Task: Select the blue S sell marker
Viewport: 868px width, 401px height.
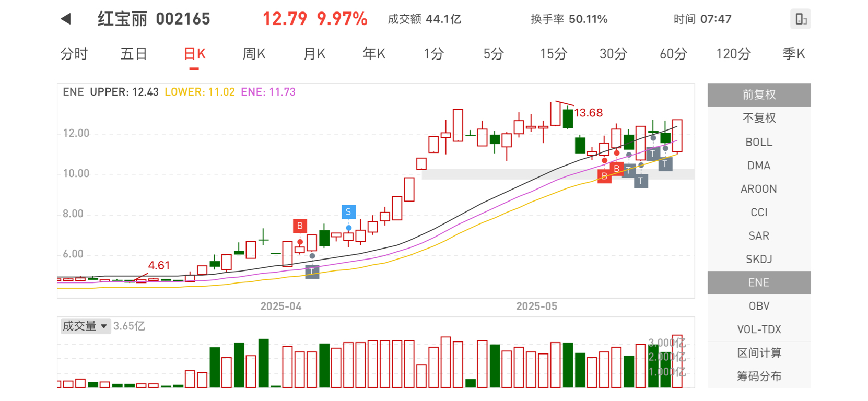Action: (348, 212)
